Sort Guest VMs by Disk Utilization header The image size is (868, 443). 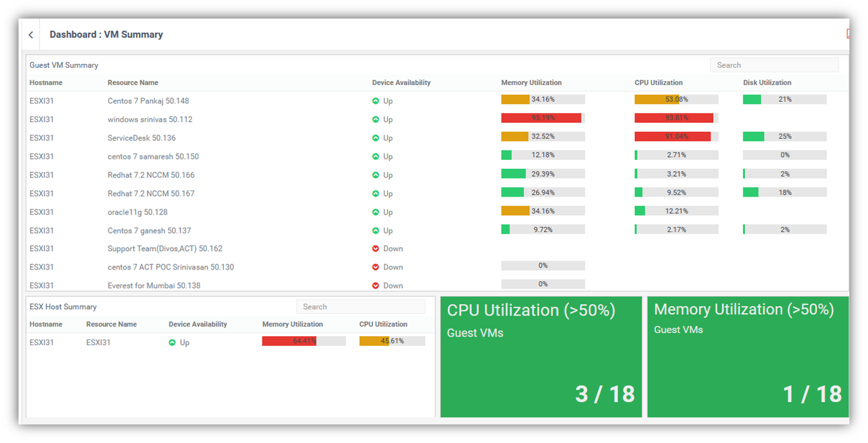[x=767, y=83]
